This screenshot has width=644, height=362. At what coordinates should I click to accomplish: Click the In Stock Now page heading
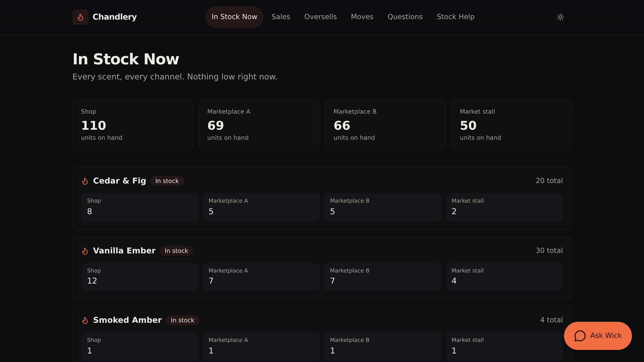coord(126,59)
